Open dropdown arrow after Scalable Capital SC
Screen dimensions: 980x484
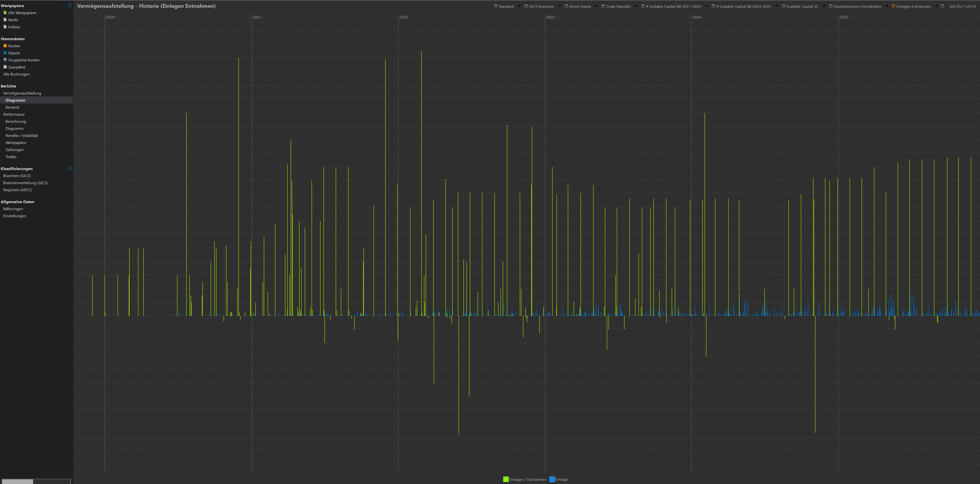click(x=824, y=6)
